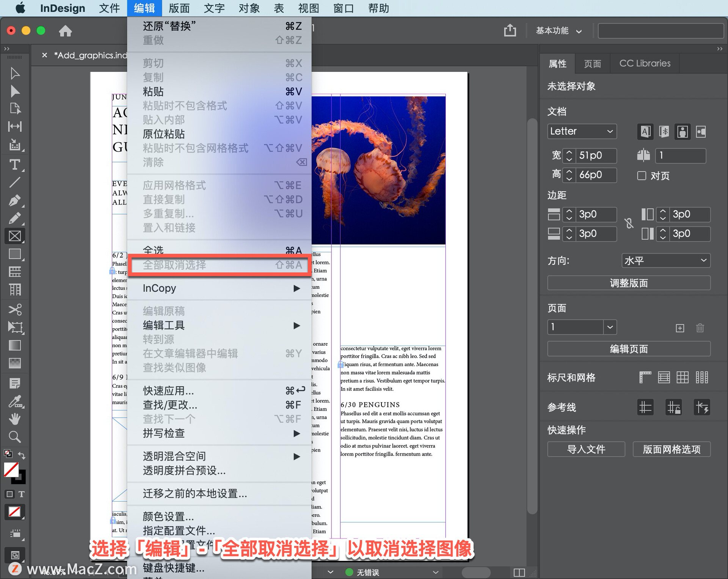The height and width of the screenshot is (579, 728).
Task: Click the Home icon in toolbar
Action: click(x=65, y=31)
